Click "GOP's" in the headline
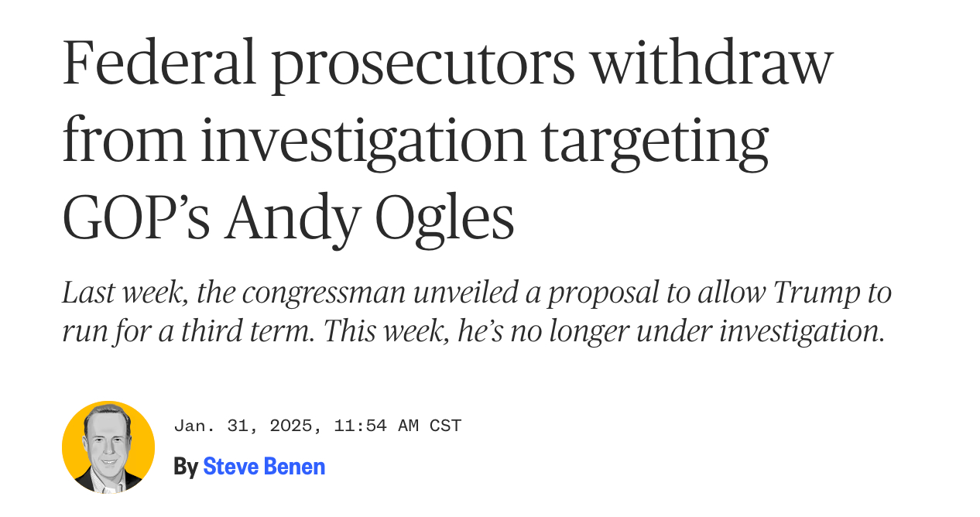The width and height of the screenshot is (980, 517). (136, 218)
